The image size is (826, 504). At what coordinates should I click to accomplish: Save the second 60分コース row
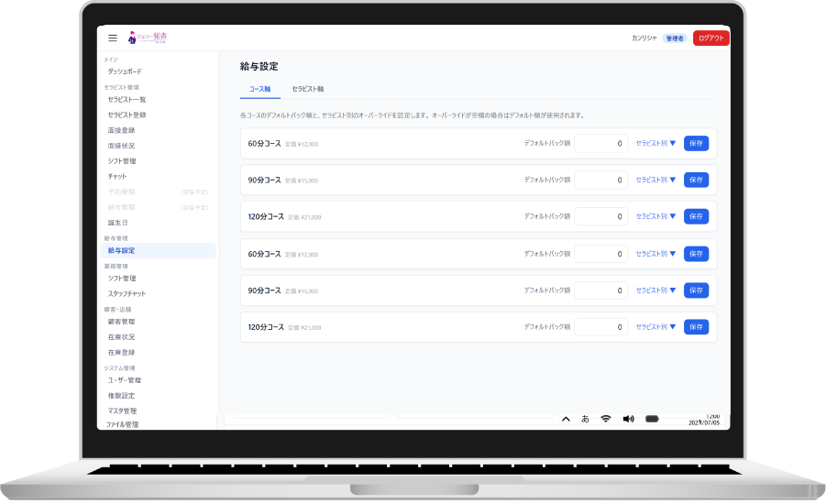point(697,254)
